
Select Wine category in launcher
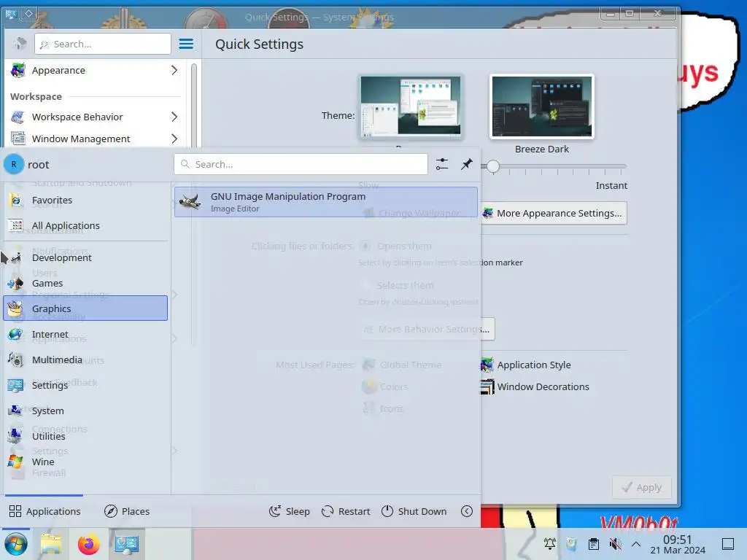click(86, 462)
